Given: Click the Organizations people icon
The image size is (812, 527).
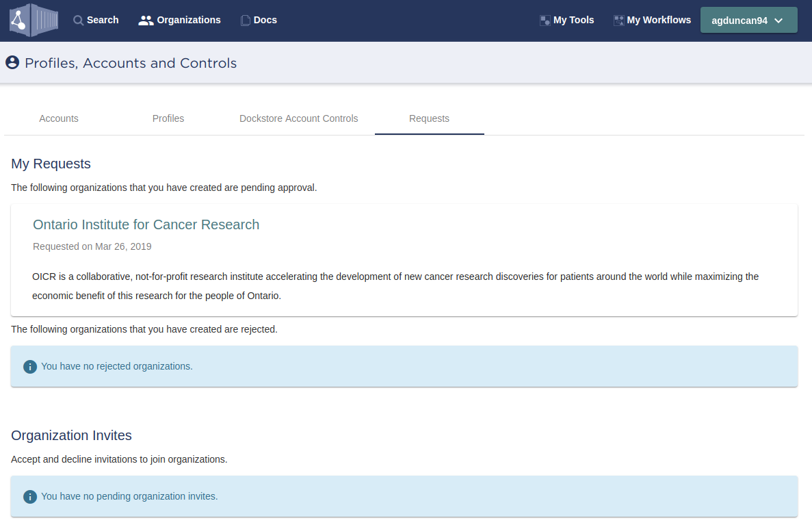Looking at the screenshot, I should point(145,20).
